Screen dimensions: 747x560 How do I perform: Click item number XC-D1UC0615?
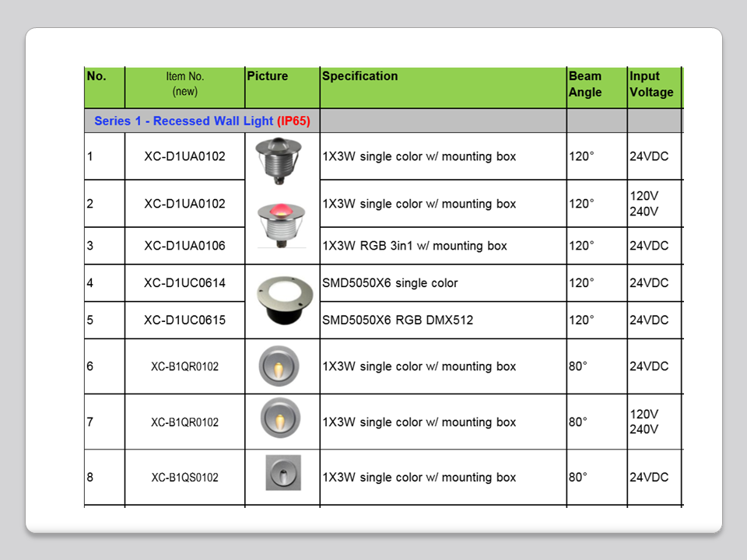[185, 320]
